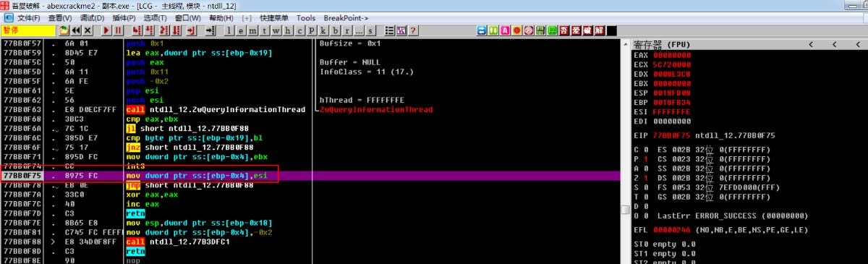Image resolution: width=868 pixels, height=264 pixels.
Task: Show Threads with the 't' button
Action: click(265, 30)
